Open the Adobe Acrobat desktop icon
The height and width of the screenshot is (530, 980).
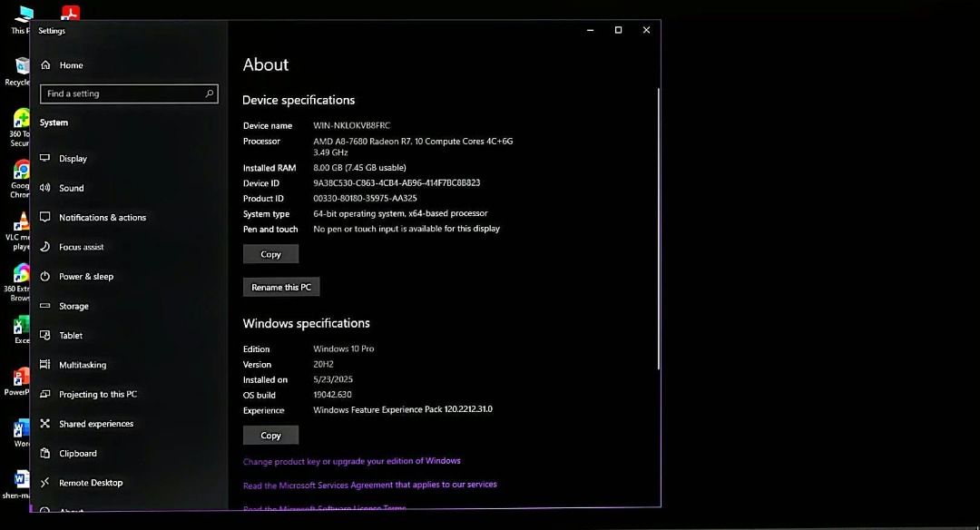pos(71,11)
